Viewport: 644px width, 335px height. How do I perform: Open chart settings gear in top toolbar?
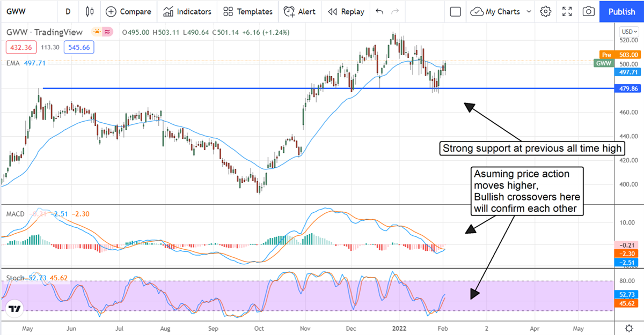546,11
